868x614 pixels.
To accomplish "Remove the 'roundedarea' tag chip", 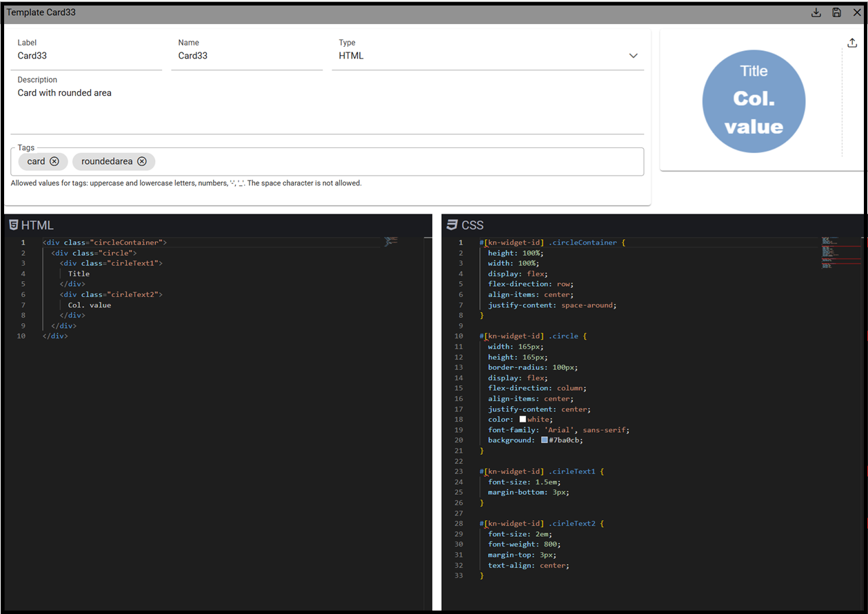I will click(x=142, y=161).
